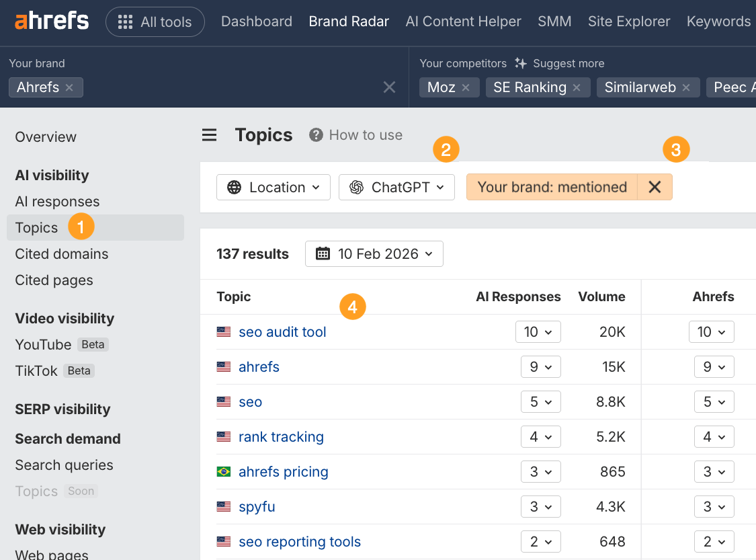Image resolution: width=756 pixels, height=560 pixels.
Task: Click the US flag beside seo audit tool
Action: [x=223, y=331]
